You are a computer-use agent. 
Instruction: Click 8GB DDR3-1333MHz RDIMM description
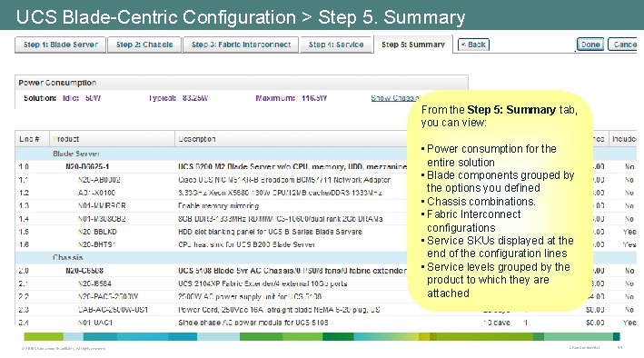click(x=280, y=219)
